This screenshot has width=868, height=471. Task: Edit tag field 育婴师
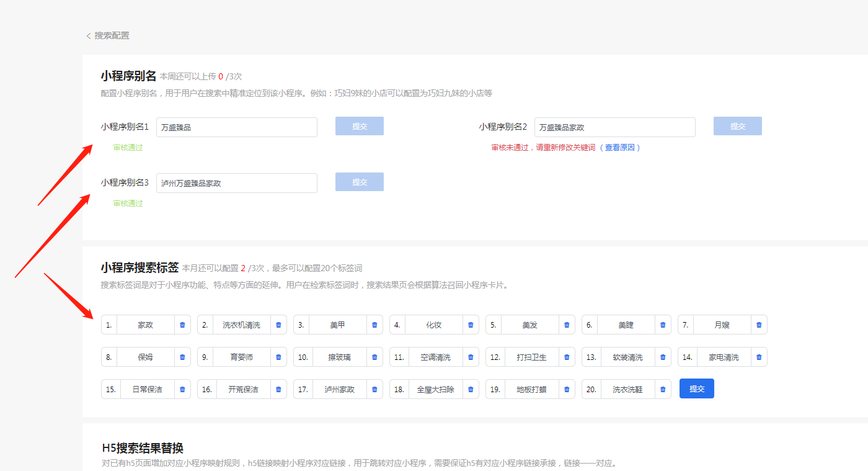242,357
